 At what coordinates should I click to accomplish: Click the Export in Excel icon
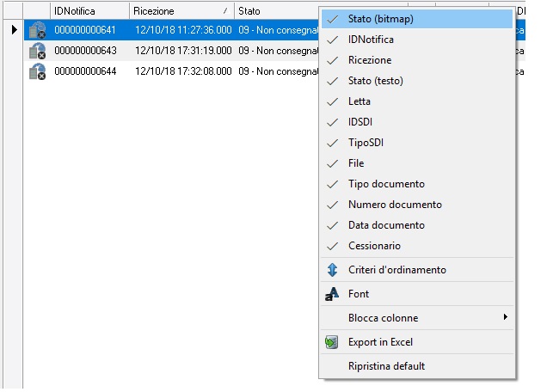332,342
